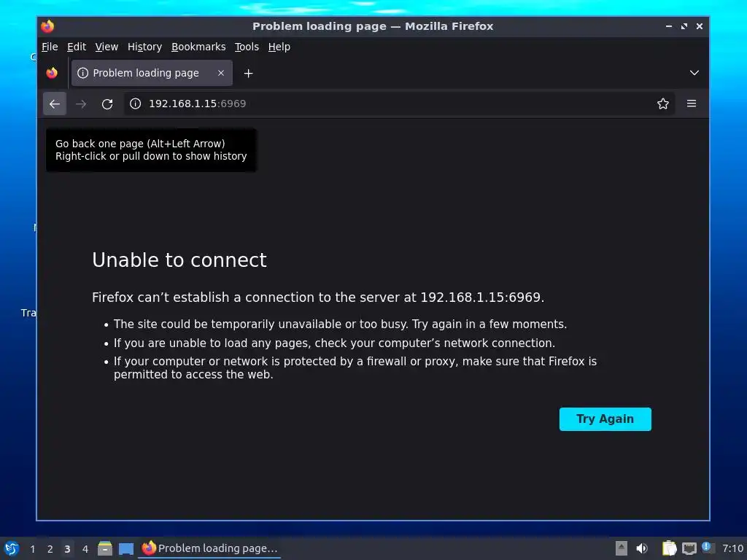This screenshot has height=560, width=747.
Task: Click the forward navigation arrow
Action: click(81, 104)
